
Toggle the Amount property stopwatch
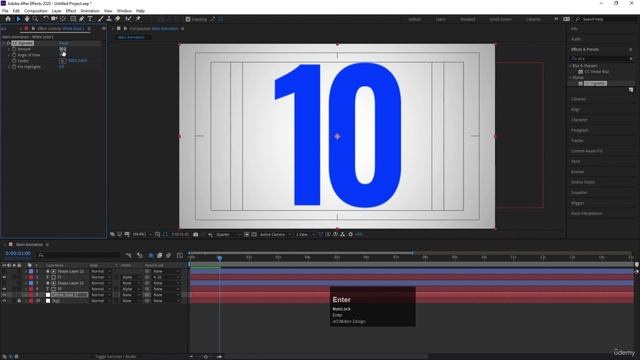pos(14,49)
